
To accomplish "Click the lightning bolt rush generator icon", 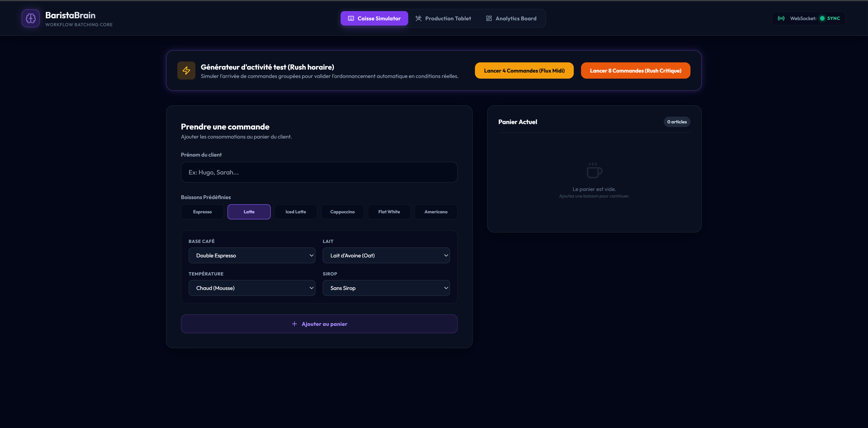I will click(x=186, y=70).
